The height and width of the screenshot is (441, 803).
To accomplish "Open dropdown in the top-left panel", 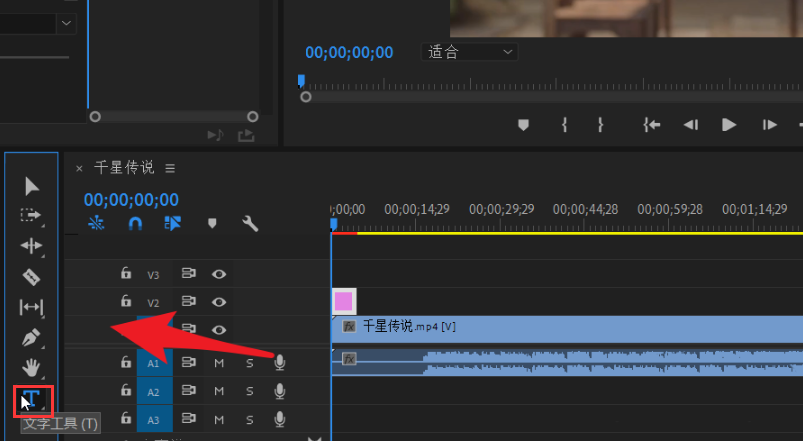I will pyautogui.click(x=66, y=23).
